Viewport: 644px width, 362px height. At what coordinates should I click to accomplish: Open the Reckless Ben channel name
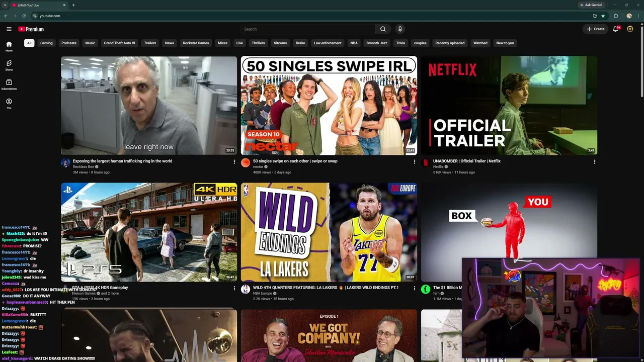point(84,167)
